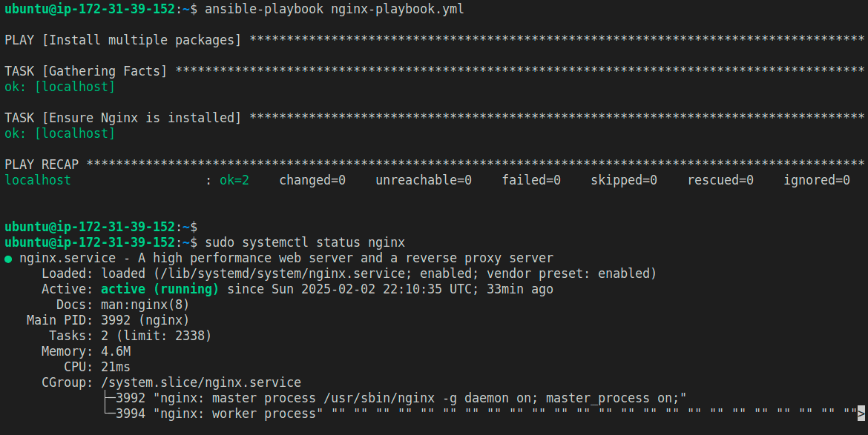
Task: Click the green nginx service status dot
Action: click(8, 259)
